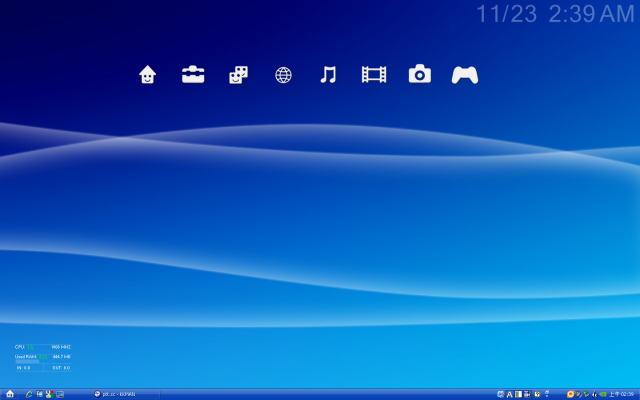
Task: Open the dice-shaped Extras icon
Action: (238, 75)
